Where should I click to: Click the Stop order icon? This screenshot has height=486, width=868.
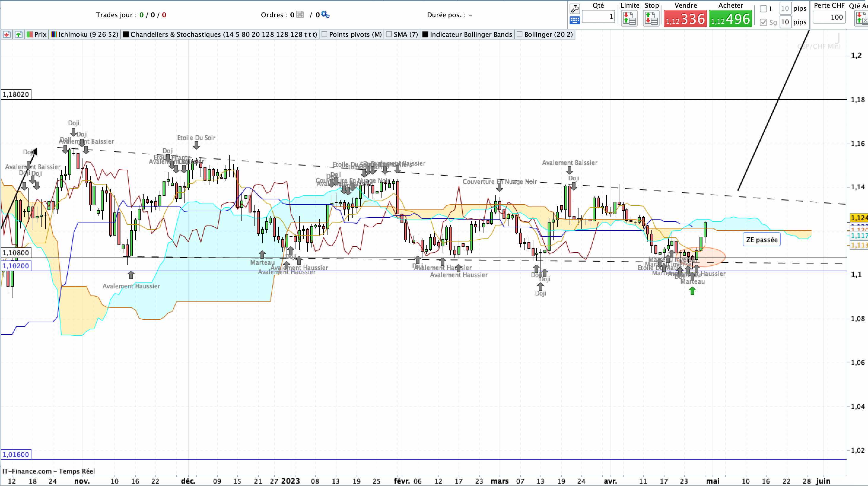coord(651,18)
